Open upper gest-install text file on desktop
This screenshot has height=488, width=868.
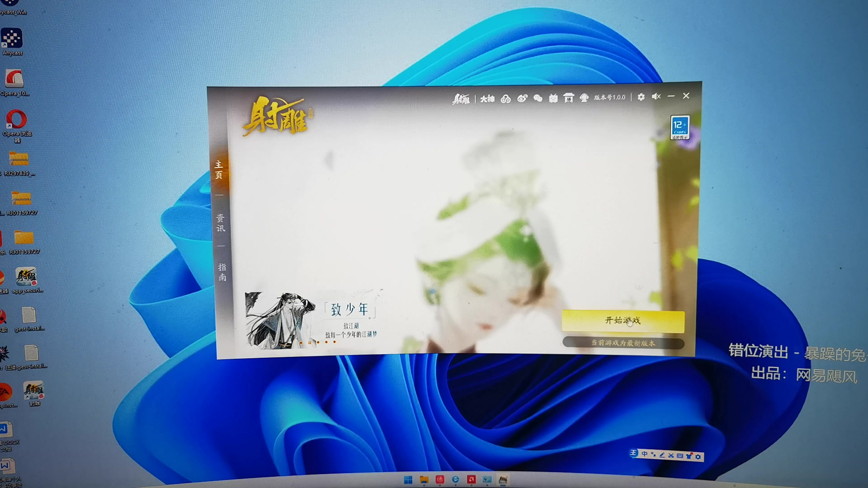click(x=29, y=319)
